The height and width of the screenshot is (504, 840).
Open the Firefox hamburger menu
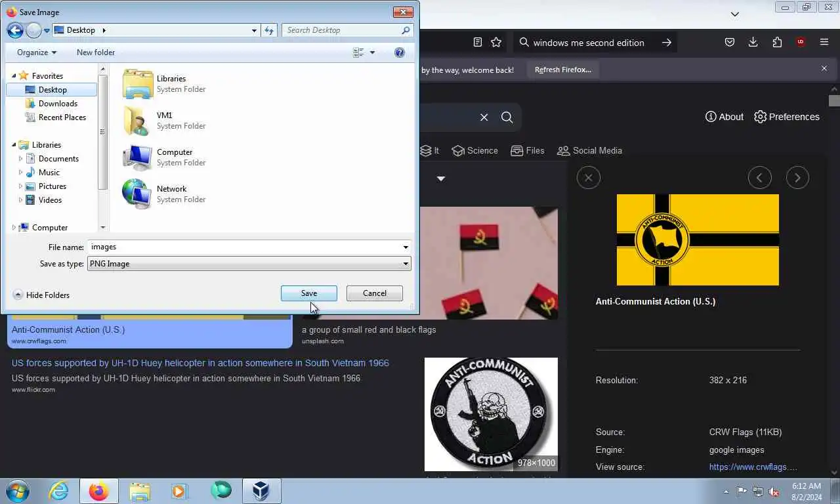824,43
